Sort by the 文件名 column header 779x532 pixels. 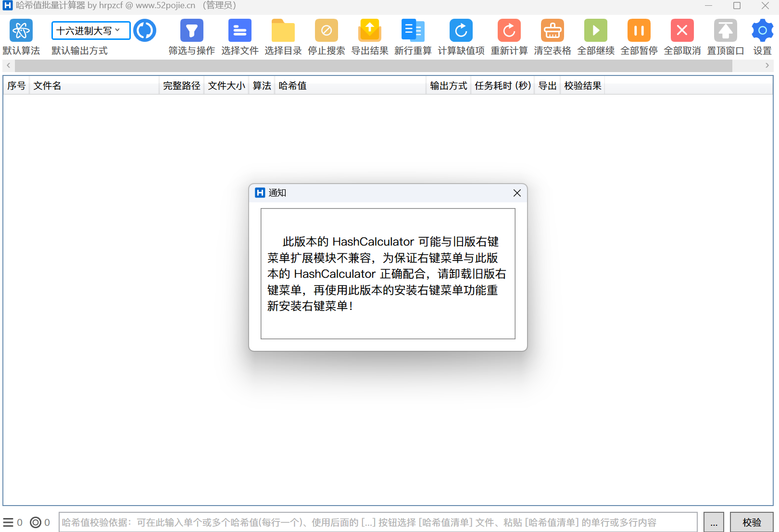point(94,86)
